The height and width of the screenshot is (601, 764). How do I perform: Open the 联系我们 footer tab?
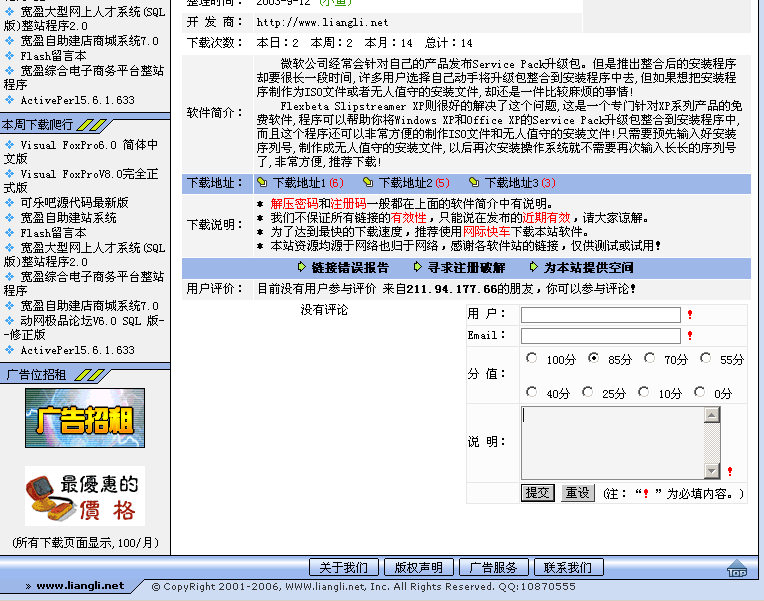[567, 567]
